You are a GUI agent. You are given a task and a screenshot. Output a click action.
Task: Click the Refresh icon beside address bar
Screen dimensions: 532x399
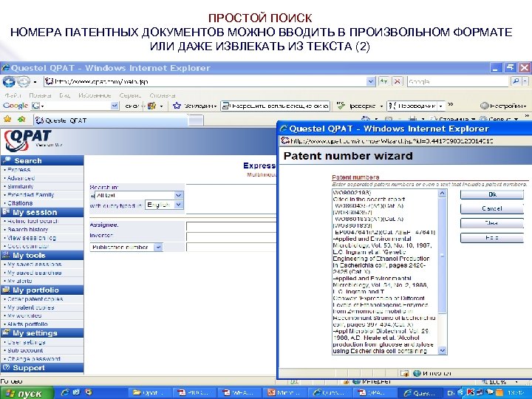coord(383,81)
